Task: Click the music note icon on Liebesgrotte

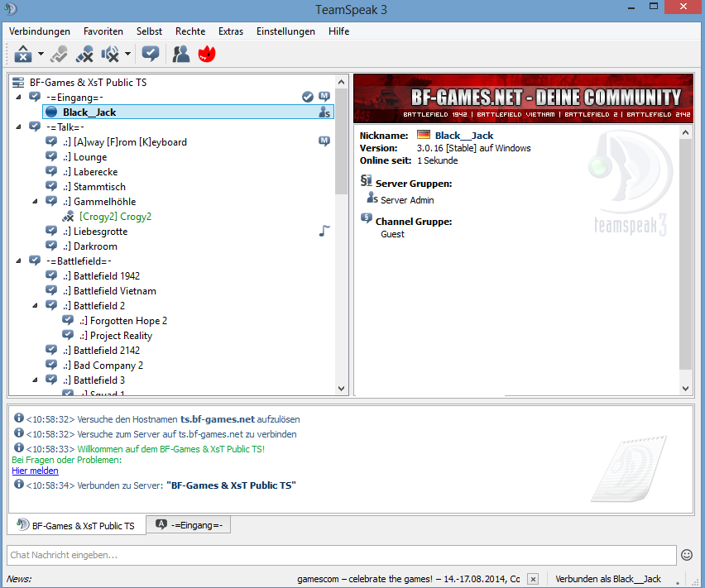Action: (x=324, y=231)
